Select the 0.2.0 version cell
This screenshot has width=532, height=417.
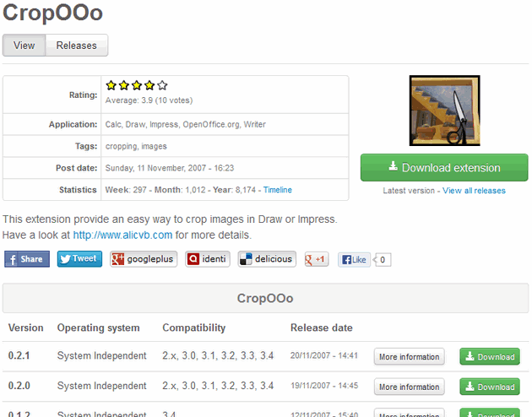[19, 386]
